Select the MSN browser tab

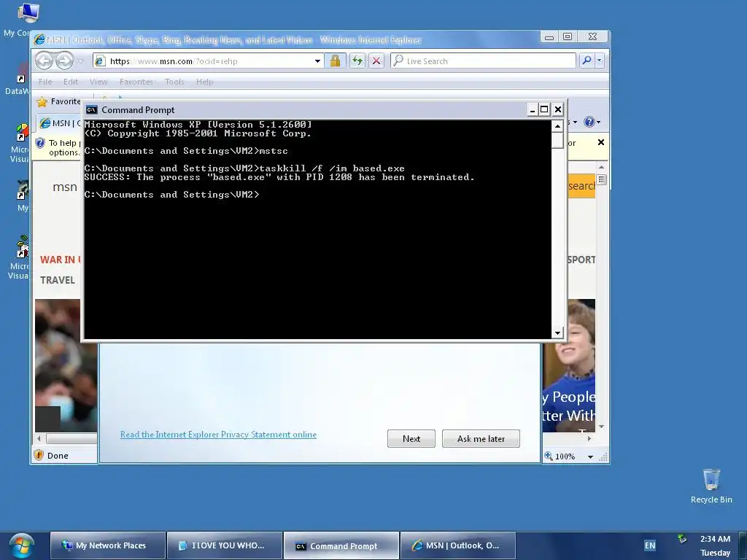coord(59,123)
